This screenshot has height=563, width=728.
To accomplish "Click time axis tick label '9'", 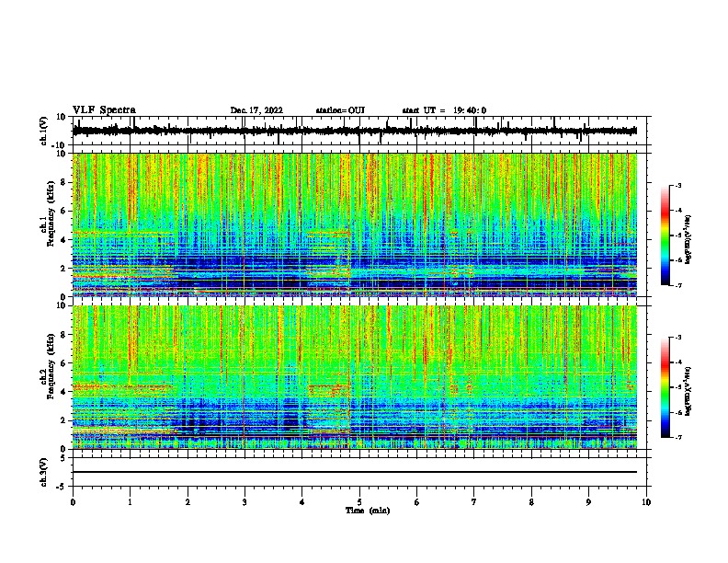I will tap(588, 502).
